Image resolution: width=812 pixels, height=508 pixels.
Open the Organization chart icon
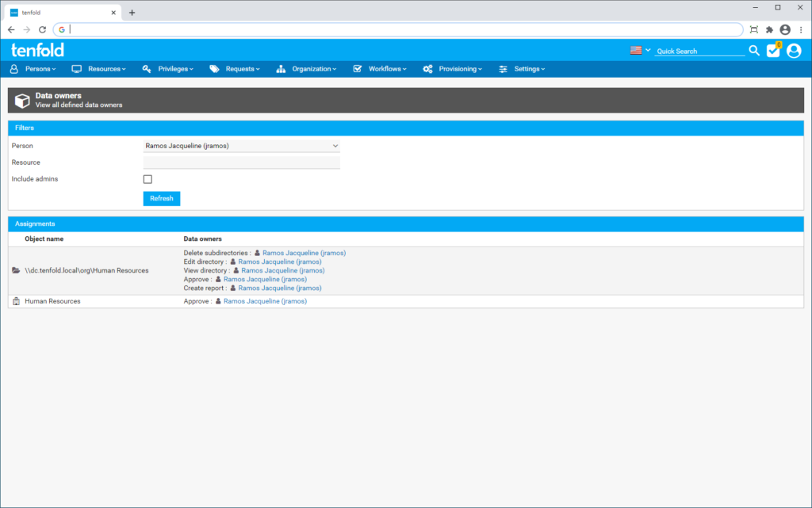[x=279, y=69]
